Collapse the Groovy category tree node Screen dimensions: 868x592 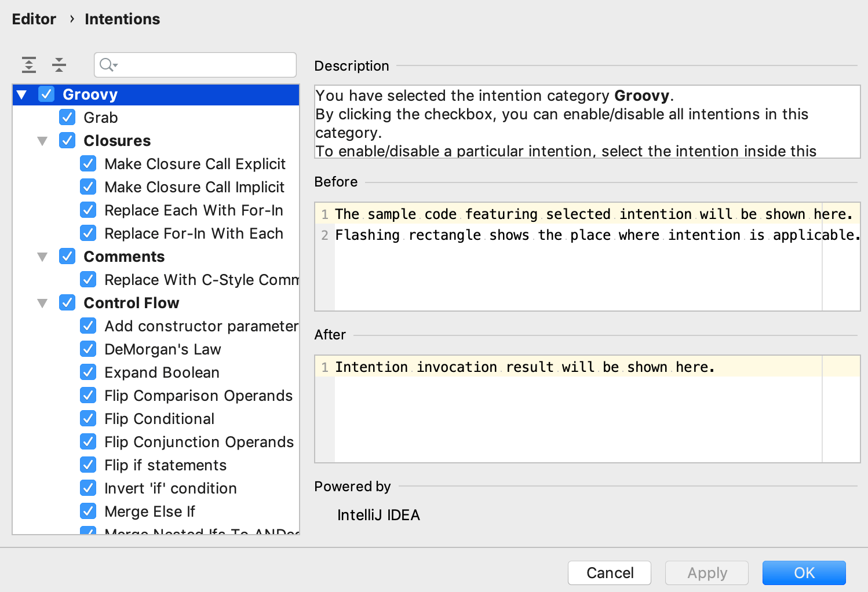click(21, 94)
